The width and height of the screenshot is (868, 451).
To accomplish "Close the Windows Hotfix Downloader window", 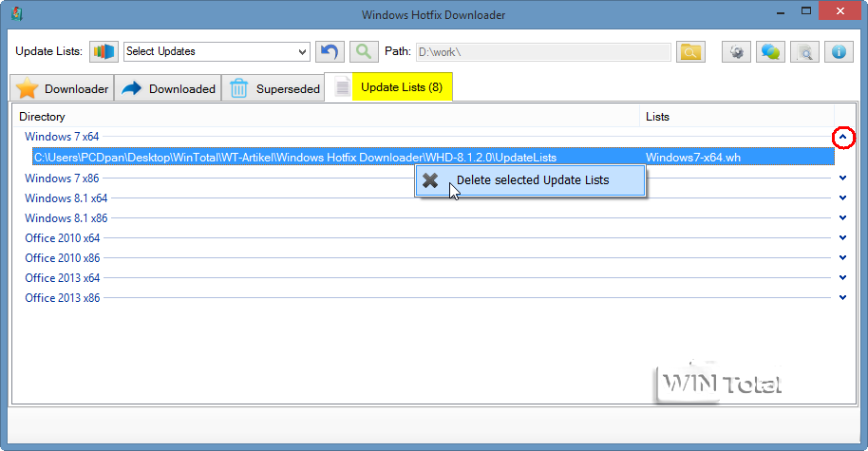I will click(840, 11).
